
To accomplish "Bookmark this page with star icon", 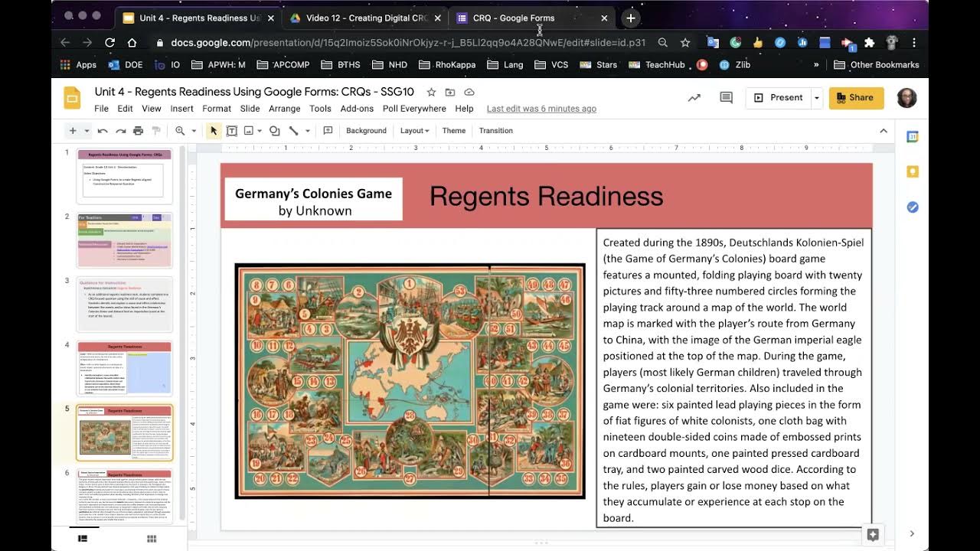I will (x=685, y=43).
